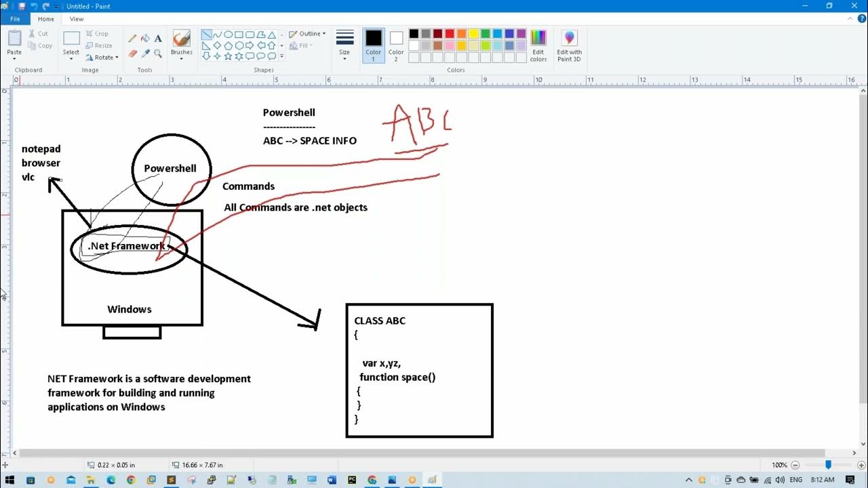Choose the Right arrow shape
868x488 pixels.
point(250,45)
